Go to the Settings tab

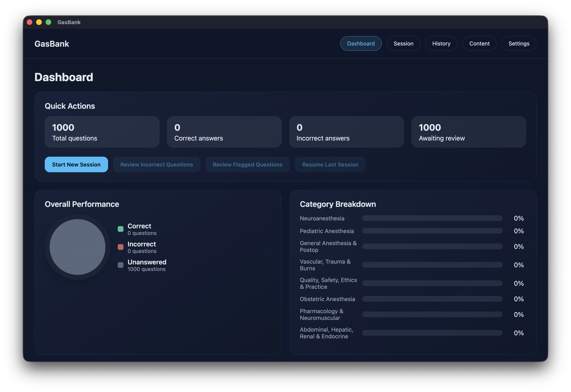pyautogui.click(x=519, y=43)
